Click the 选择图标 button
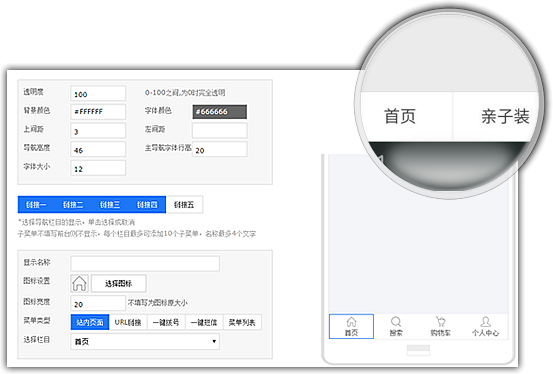This screenshot has width=553, height=374. 118,283
